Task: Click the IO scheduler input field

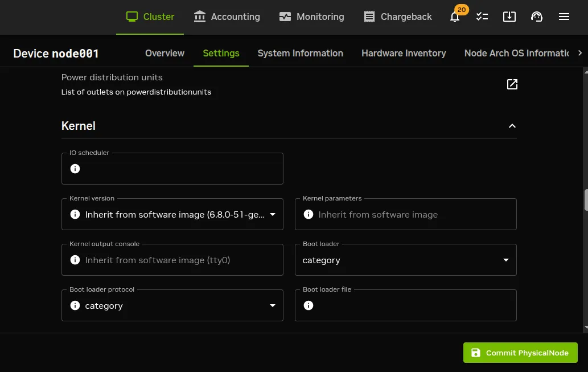Action: [x=172, y=169]
